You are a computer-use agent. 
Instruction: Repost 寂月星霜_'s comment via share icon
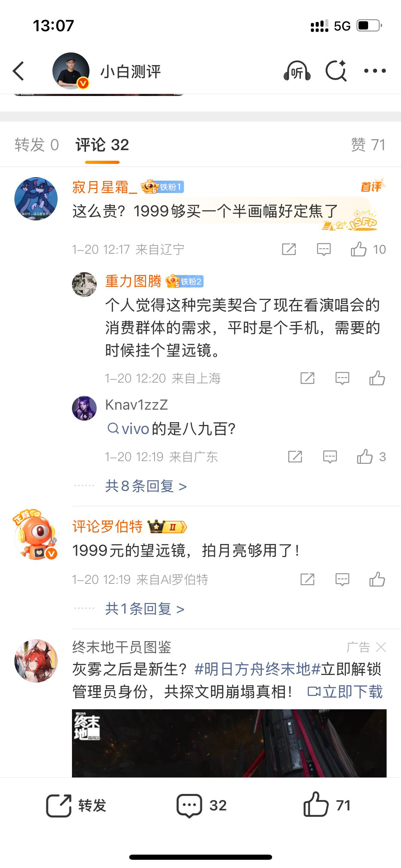click(x=289, y=249)
